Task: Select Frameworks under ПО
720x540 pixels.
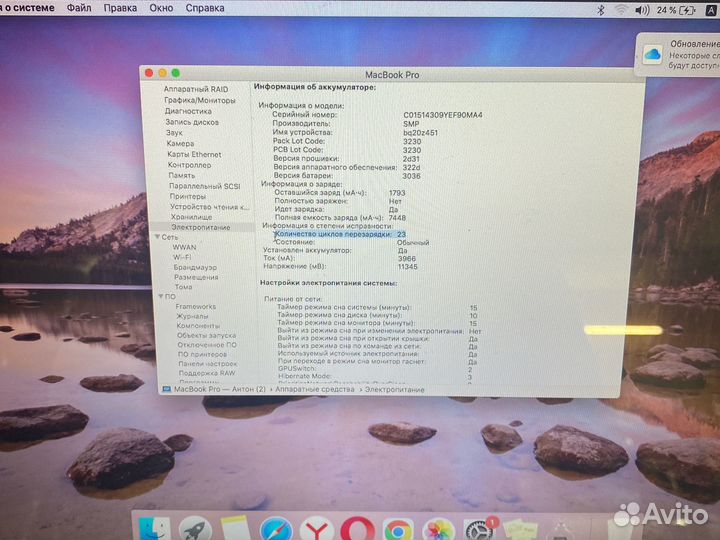Action: coord(196,306)
